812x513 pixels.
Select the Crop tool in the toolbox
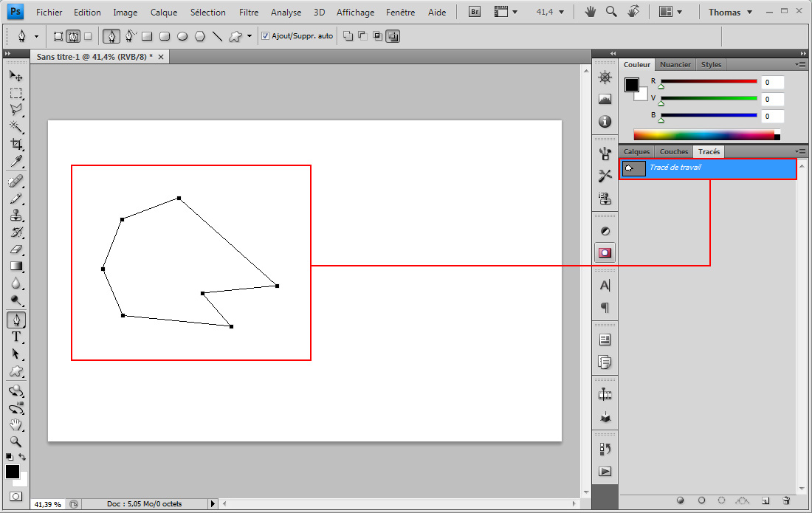(16, 145)
